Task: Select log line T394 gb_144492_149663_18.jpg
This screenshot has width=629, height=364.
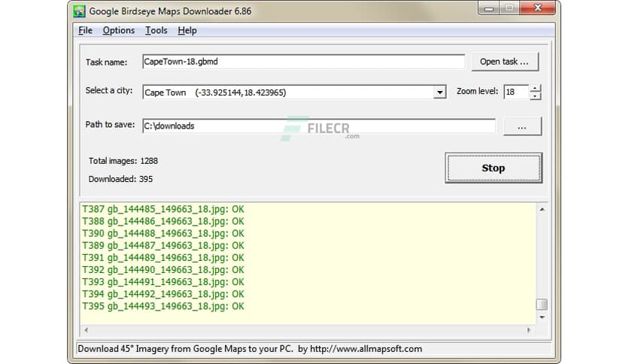Action: (x=163, y=294)
